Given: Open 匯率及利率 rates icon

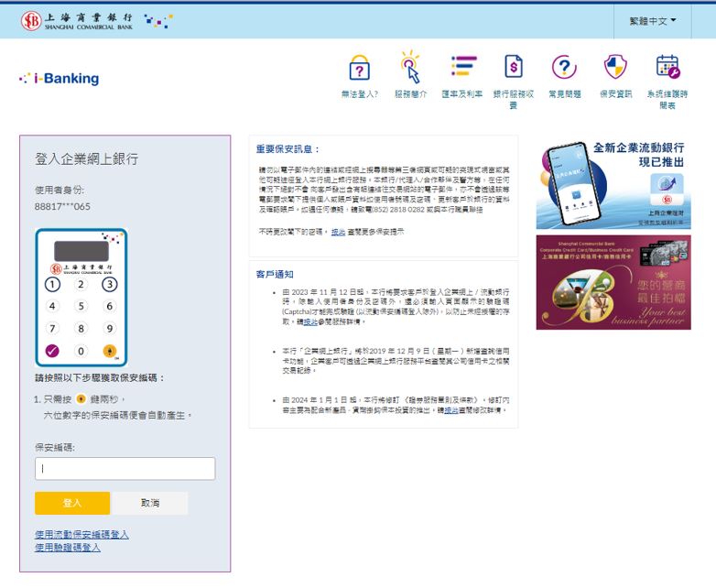Looking at the screenshot, I should point(463,68).
